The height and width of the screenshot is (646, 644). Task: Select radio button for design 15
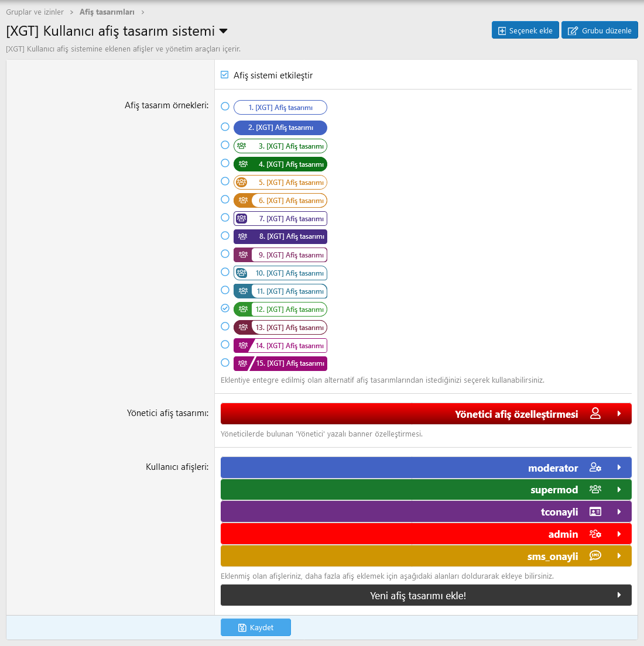click(x=225, y=363)
